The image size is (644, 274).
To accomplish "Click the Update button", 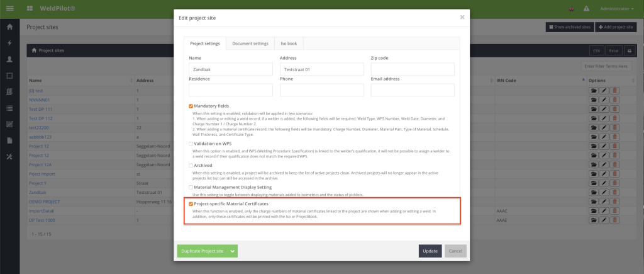I will coord(430,251).
